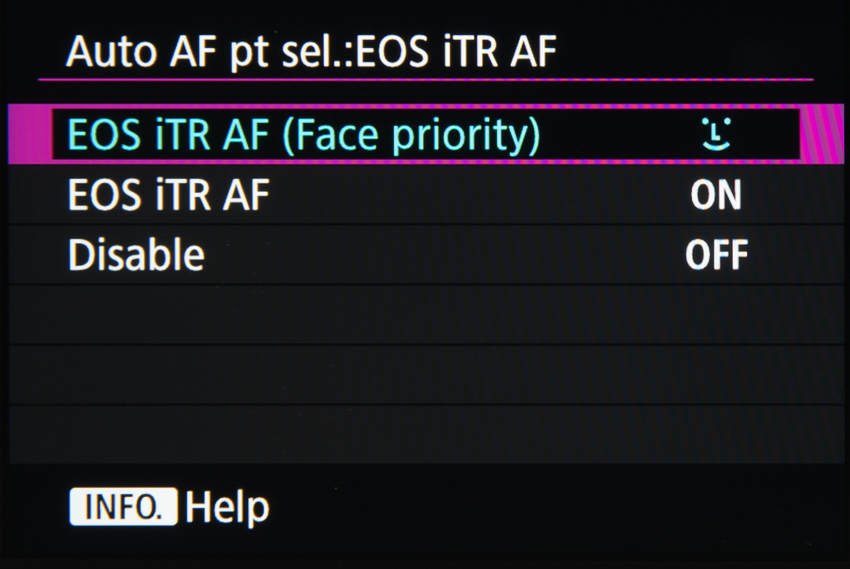The height and width of the screenshot is (569, 850).
Task: Click the third empty row below Disable
Action: [425, 433]
